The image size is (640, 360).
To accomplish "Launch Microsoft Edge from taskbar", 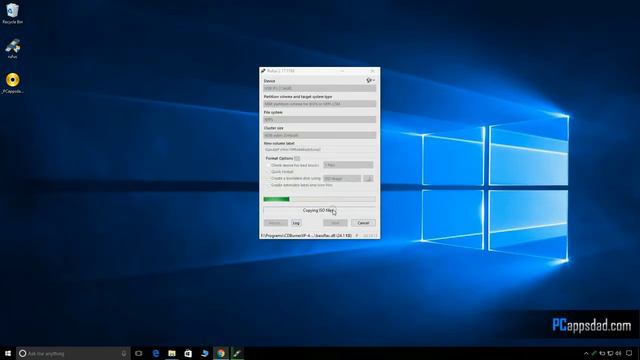I will (156, 353).
